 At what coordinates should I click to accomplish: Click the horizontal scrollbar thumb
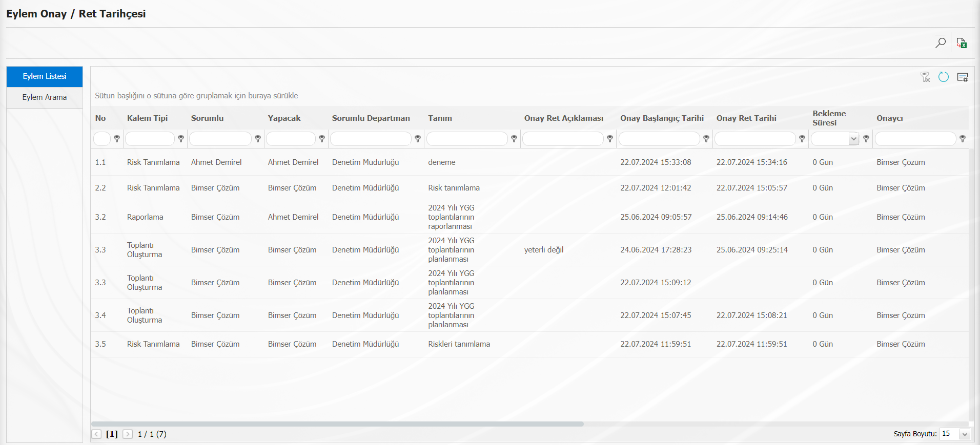(x=338, y=424)
